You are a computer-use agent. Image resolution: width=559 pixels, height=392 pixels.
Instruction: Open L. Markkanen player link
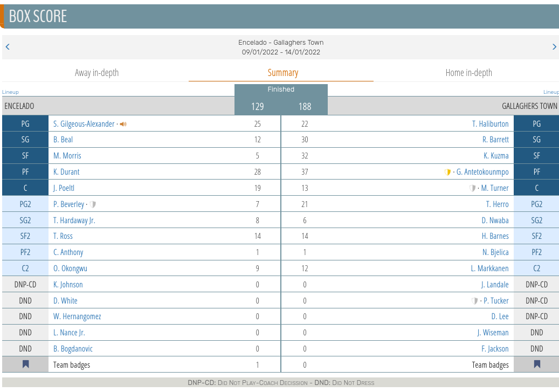click(x=490, y=269)
